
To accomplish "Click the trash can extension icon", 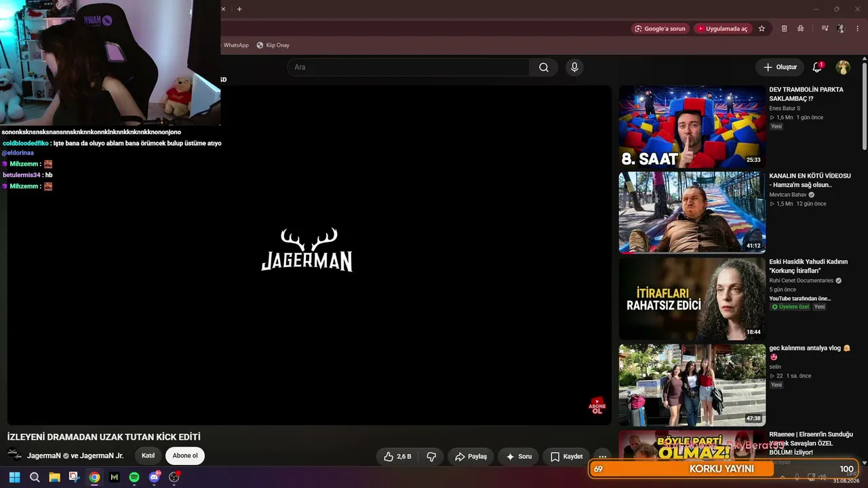I will (785, 28).
